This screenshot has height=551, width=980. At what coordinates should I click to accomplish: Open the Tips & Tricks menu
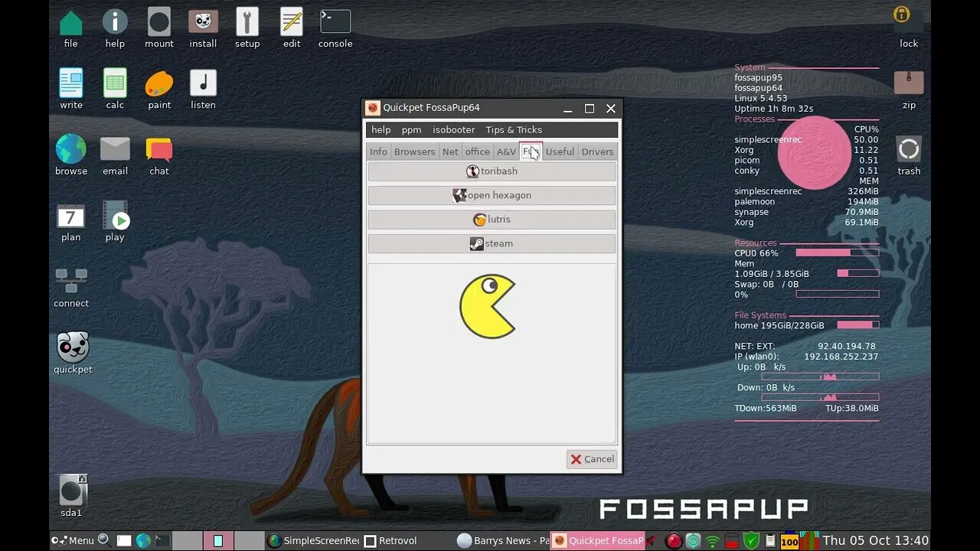(513, 129)
